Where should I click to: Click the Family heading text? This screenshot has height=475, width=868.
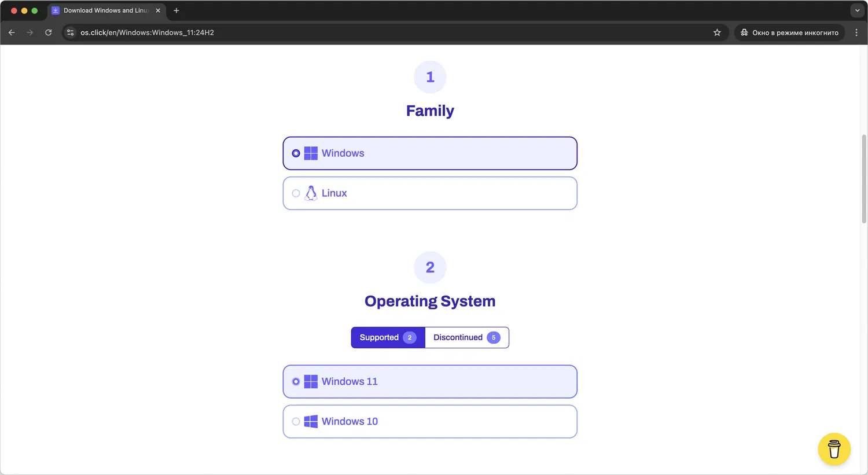pos(430,111)
